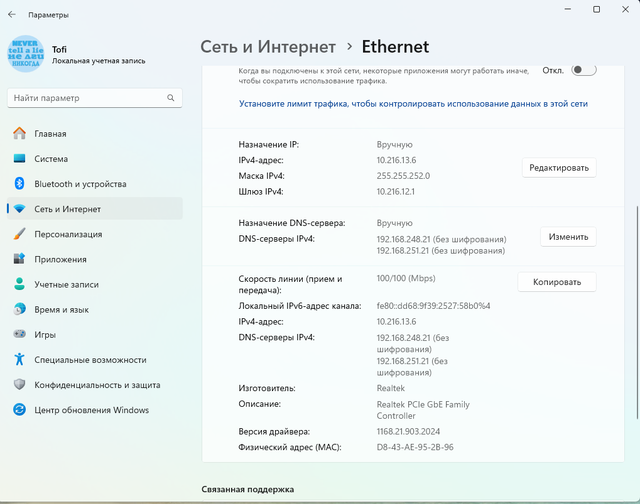Open 'Время и язык' settings
This screenshot has height=504, width=640.
coord(95,310)
